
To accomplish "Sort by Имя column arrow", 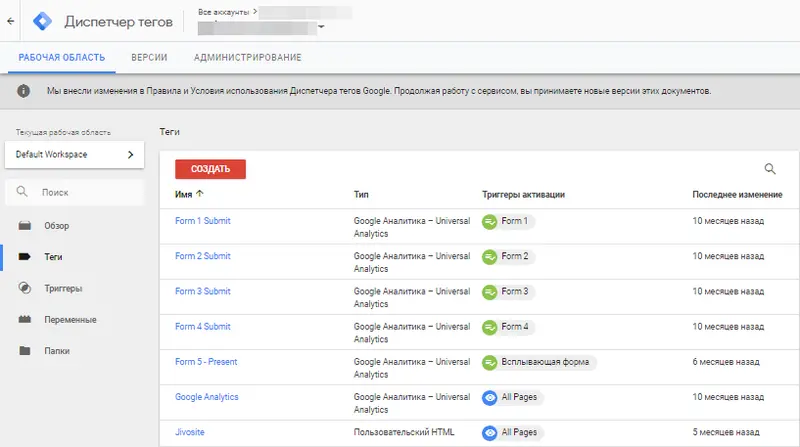I will point(199,193).
